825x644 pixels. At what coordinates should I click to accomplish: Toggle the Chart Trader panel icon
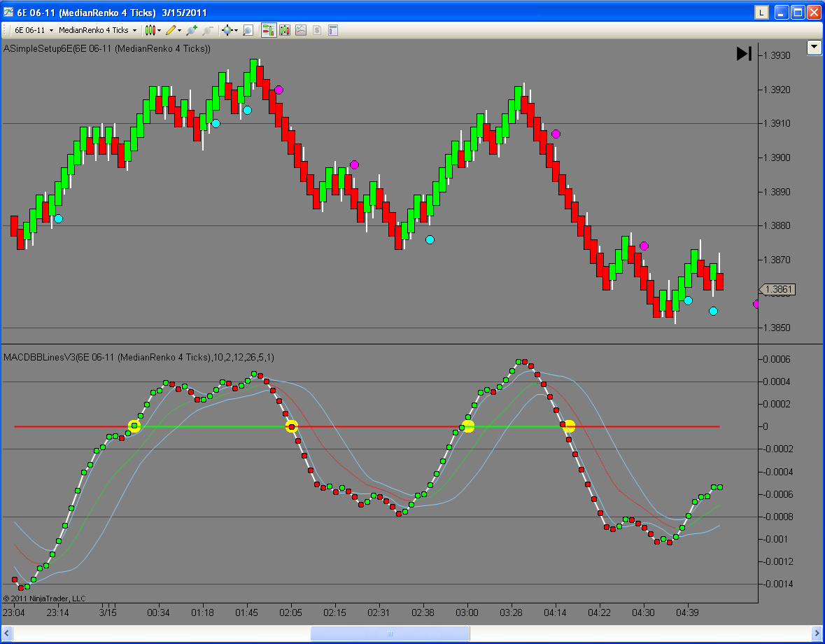269,31
